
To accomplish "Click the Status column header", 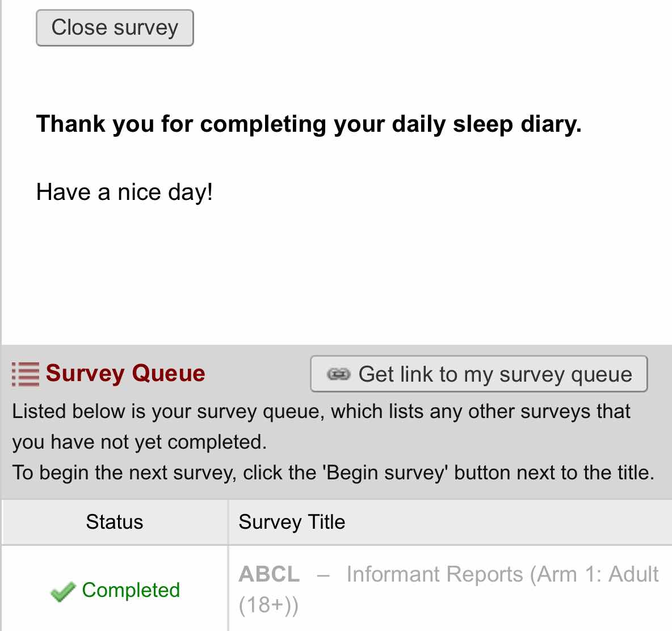I will click(x=115, y=522).
